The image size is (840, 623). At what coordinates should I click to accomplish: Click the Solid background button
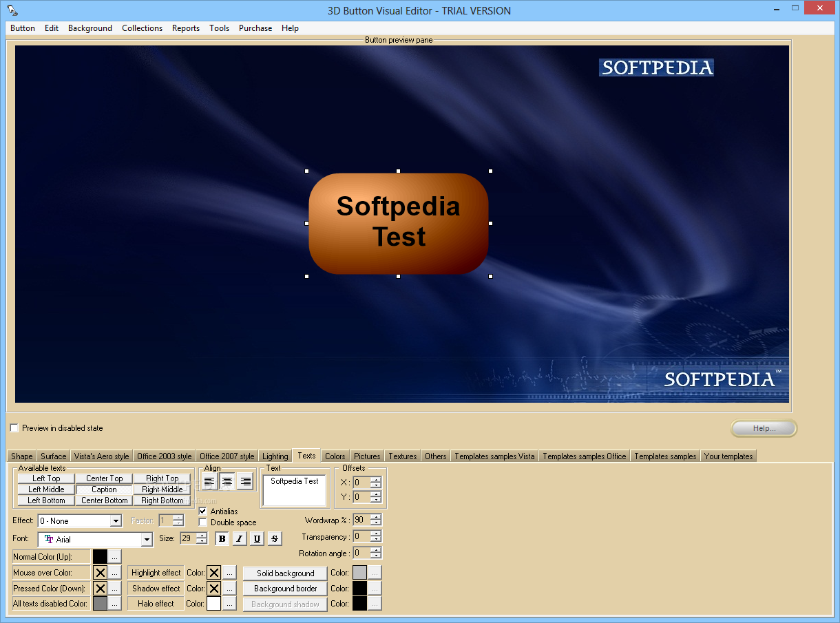(285, 573)
